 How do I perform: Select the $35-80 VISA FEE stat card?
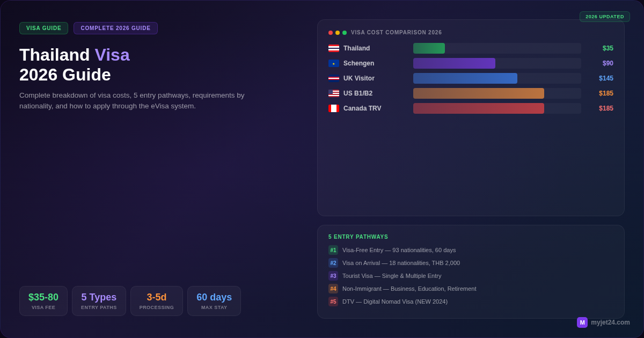43,300
